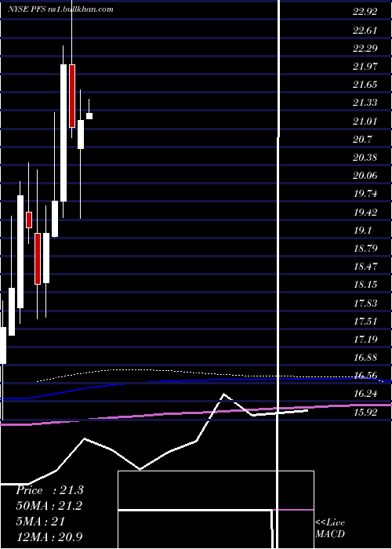Click the last small white candle near 21.33
This screenshot has height=549, width=392.
click(89, 116)
